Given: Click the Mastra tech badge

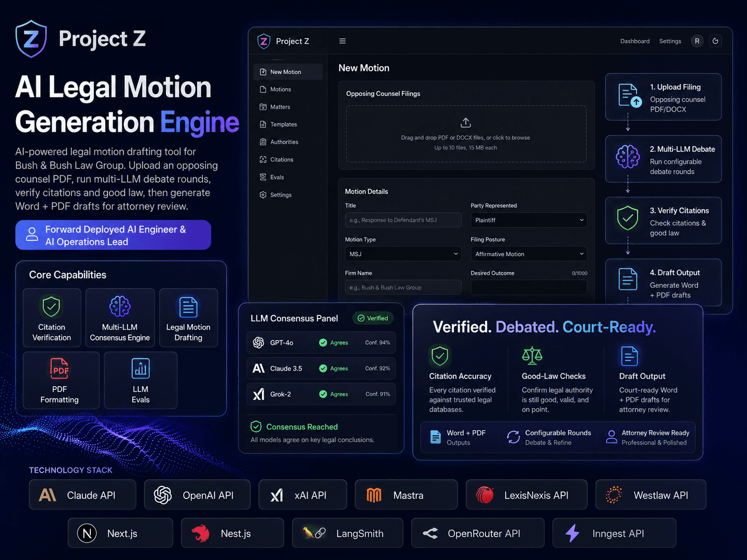Looking at the screenshot, I should [406, 495].
